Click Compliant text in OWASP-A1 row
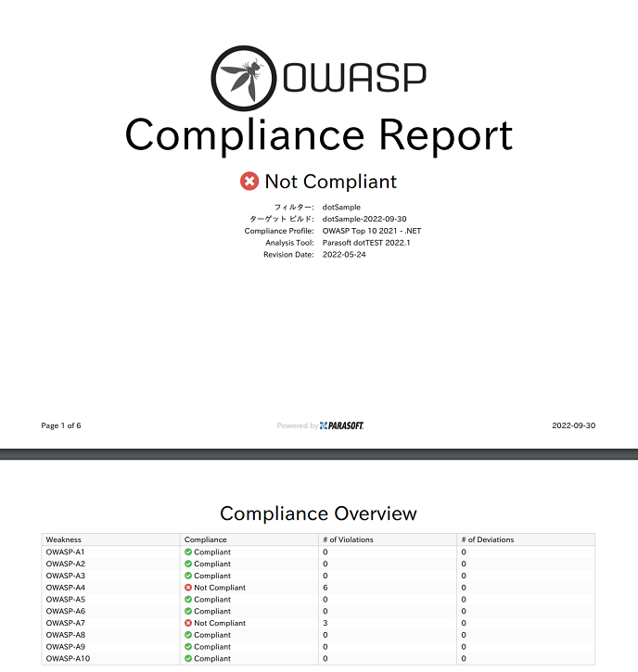This screenshot has width=638, height=672. coord(212,552)
